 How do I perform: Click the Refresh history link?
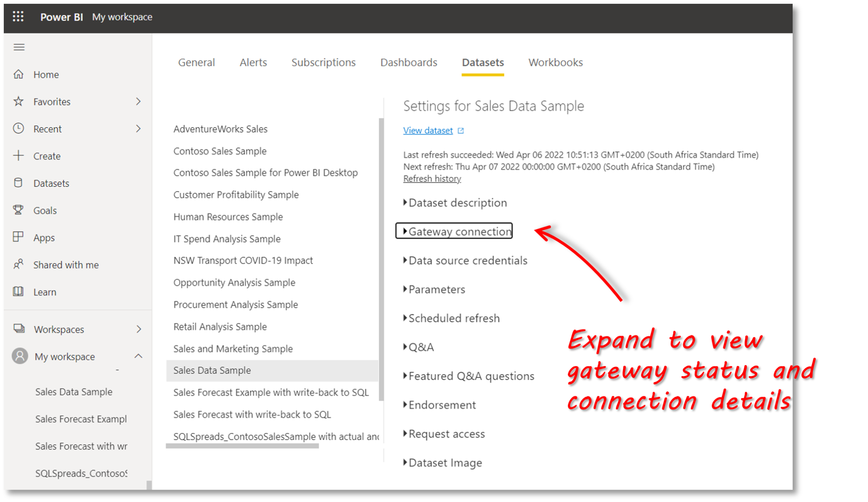click(431, 179)
